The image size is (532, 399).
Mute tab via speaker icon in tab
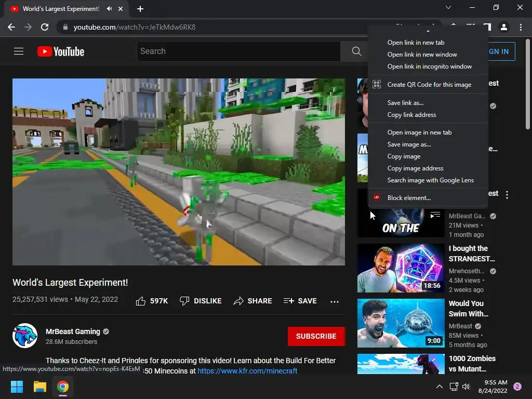pos(109,9)
